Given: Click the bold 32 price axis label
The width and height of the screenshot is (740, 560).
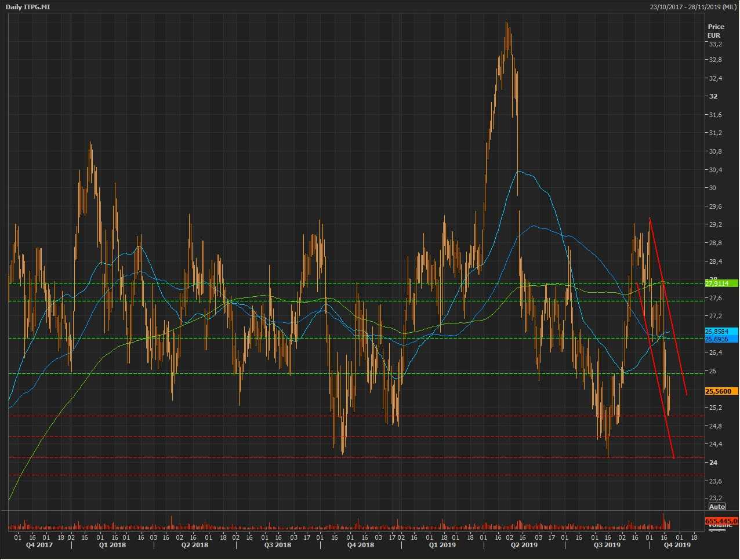Looking at the screenshot, I should (x=713, y=96).
